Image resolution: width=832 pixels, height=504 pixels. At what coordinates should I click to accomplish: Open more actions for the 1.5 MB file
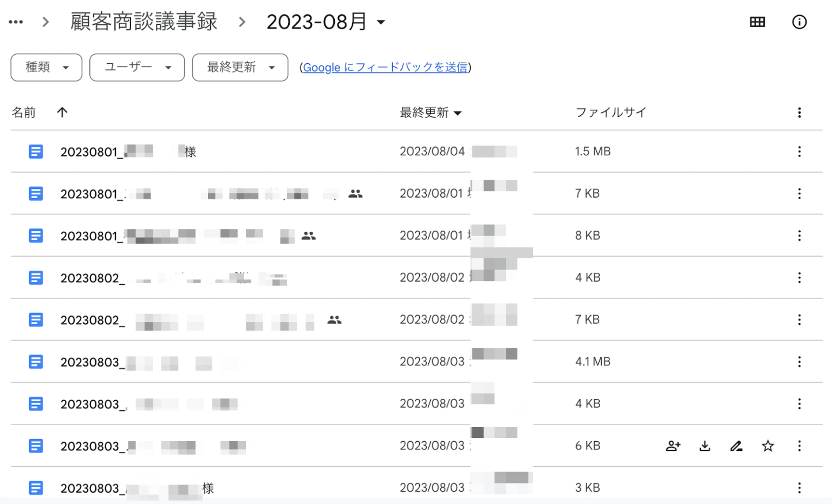(799, 152)
